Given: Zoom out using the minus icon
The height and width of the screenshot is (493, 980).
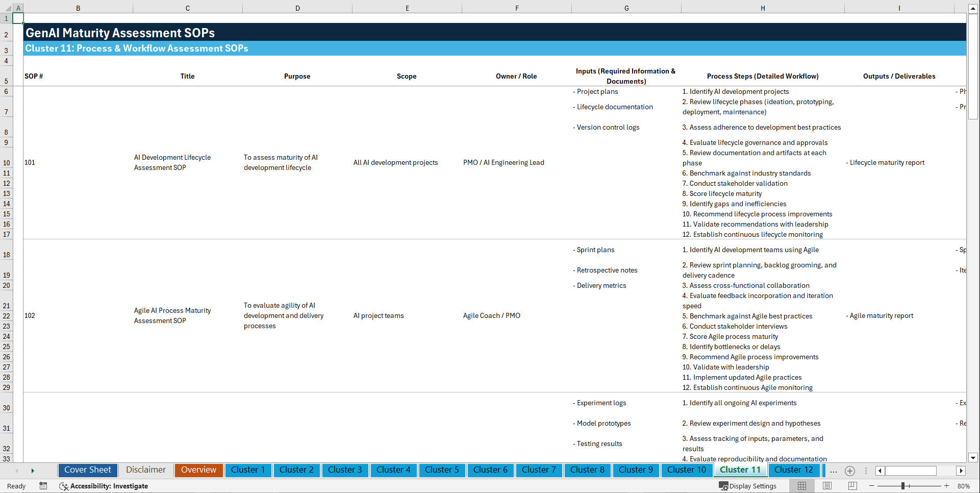Looking at the screenshot, I should (x=872, y=486).
